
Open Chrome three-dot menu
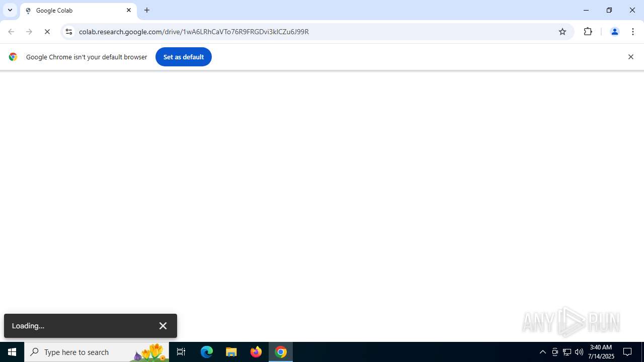click(x=633, y=32)
